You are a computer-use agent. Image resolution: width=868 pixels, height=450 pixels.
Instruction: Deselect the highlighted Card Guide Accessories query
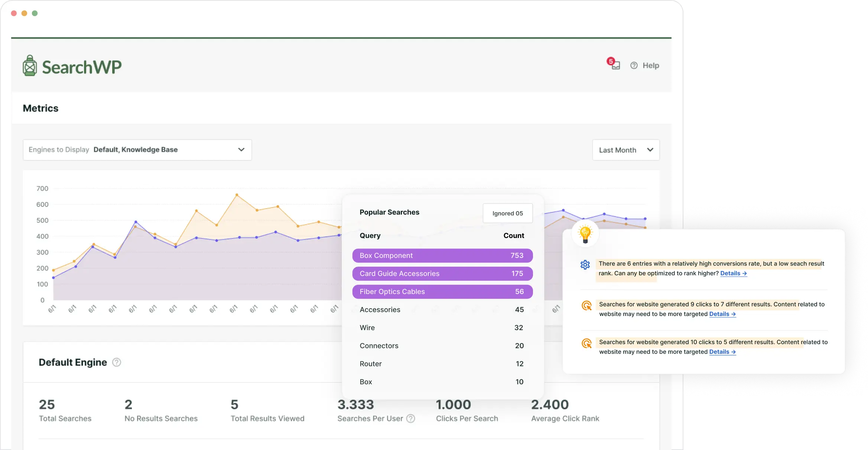point(442,274)
